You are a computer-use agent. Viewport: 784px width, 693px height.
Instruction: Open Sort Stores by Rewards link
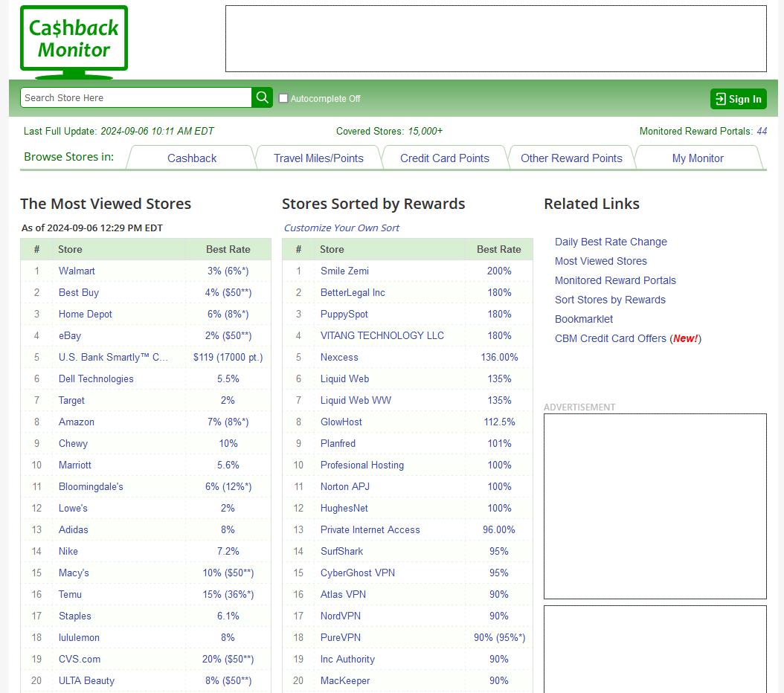click(x=610, y=300)
